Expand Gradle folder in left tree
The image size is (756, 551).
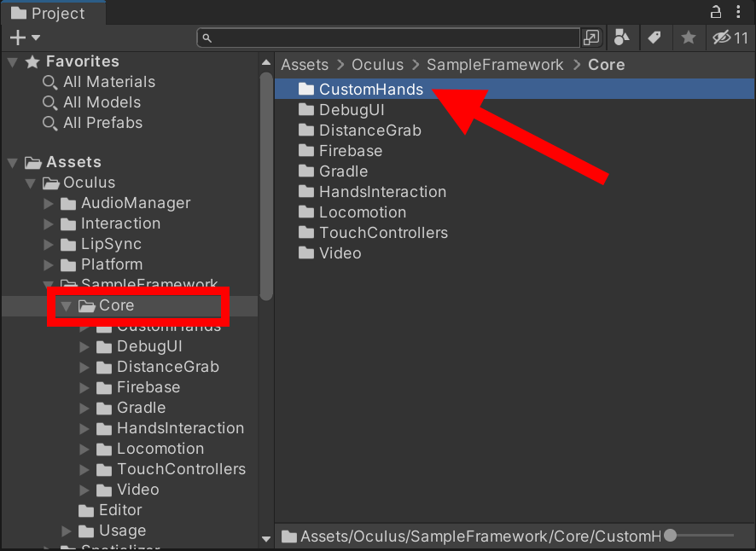84,409
